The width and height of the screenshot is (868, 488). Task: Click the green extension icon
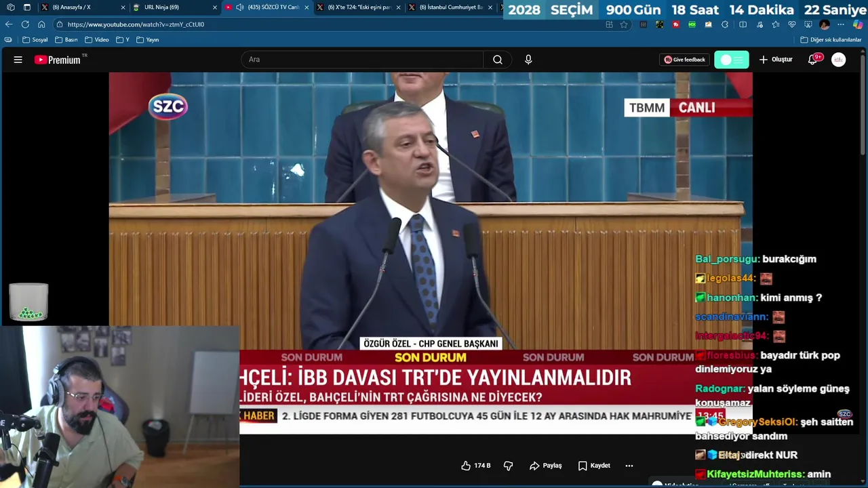pos(692,24)
